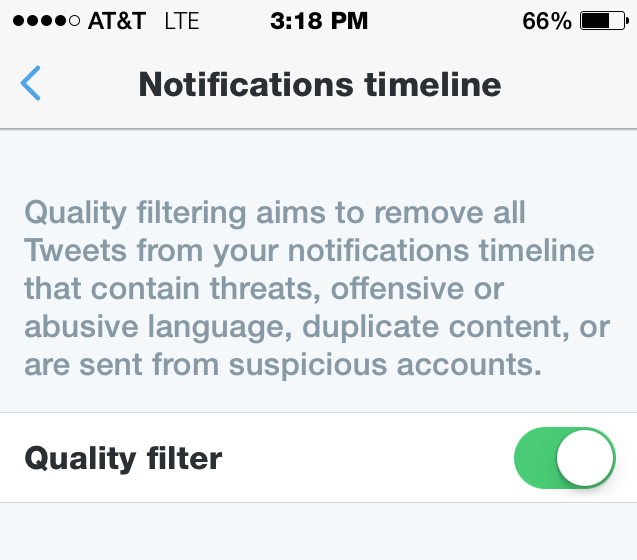
Task: Tap the Notifications timeline title
Action: tap(320, 85)
